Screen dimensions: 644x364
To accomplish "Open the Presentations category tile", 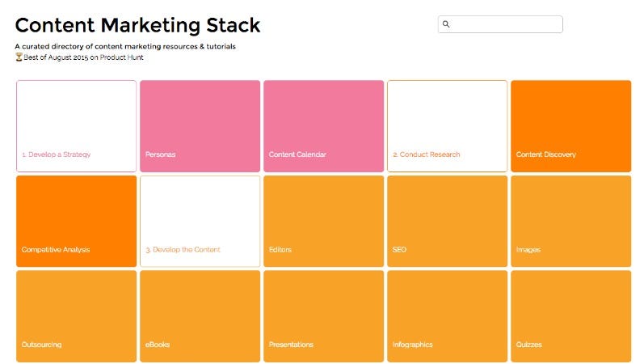I will pyautogui.click(x=323, y=315).
